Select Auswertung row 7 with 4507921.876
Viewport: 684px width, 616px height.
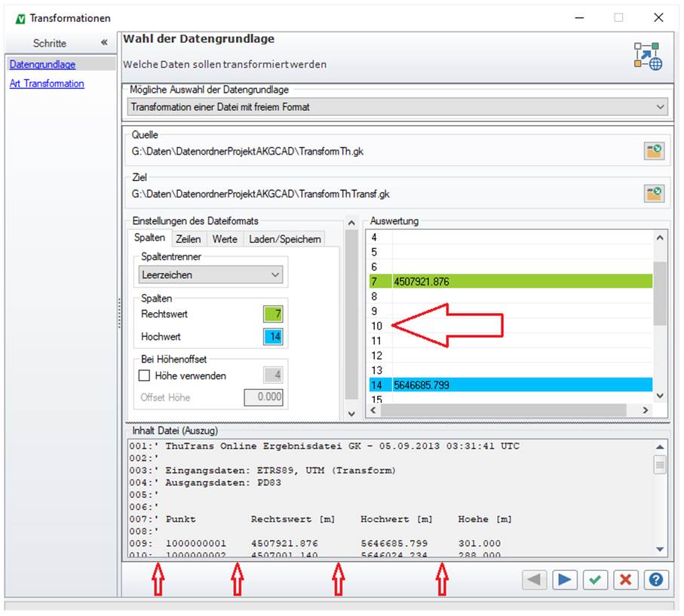click(511, 282)
